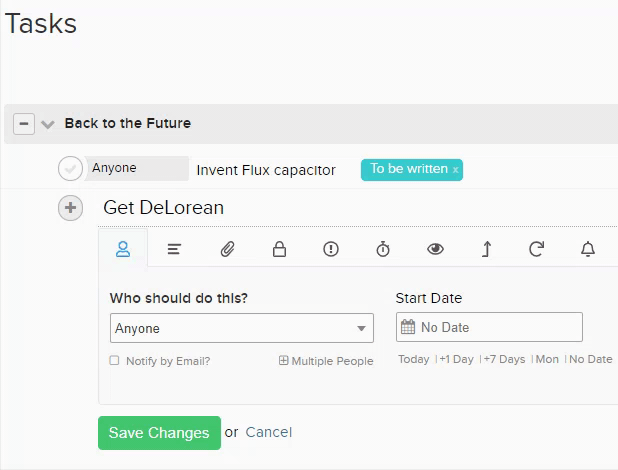This screenshot has width=618, height=470.
Task: Open the eye followers tab
Action: 436,249
